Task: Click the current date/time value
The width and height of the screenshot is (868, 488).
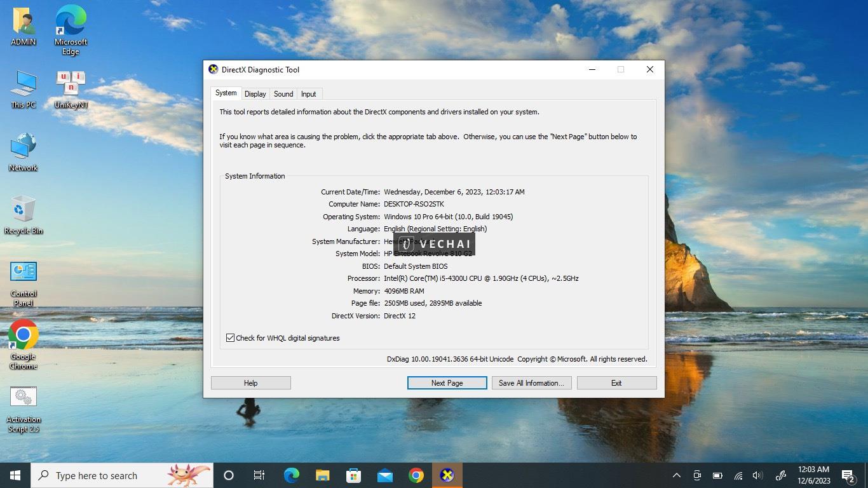Action: tap(454, 192)
